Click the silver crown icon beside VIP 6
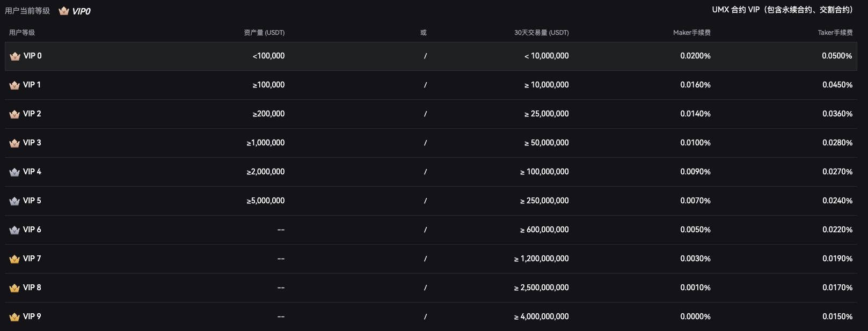The image size is (868, 331). coord(14,230)
